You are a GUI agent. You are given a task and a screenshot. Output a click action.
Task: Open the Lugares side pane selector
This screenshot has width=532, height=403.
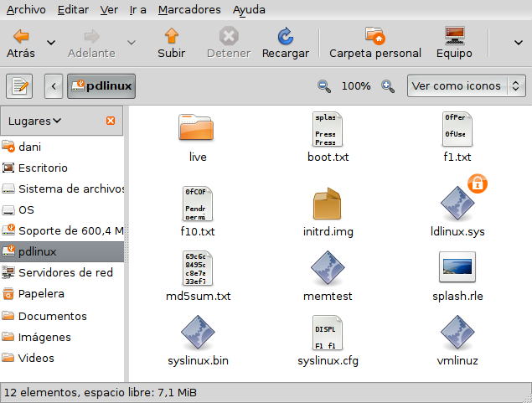click(35, 121)
